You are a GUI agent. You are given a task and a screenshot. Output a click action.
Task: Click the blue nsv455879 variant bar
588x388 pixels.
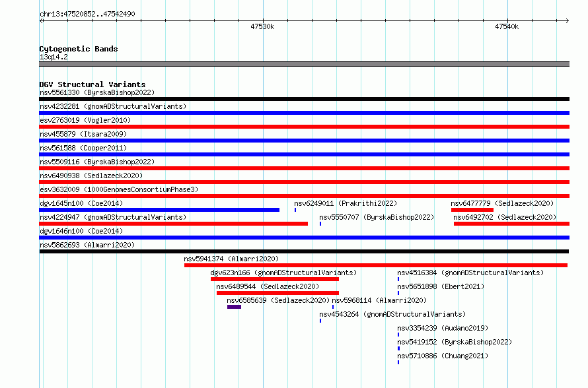304,141
